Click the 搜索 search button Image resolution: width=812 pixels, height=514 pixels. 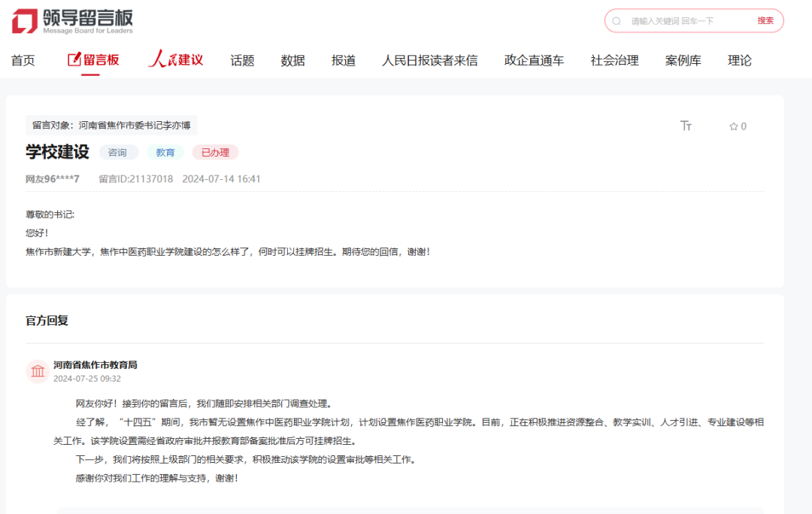pos(765,20)
